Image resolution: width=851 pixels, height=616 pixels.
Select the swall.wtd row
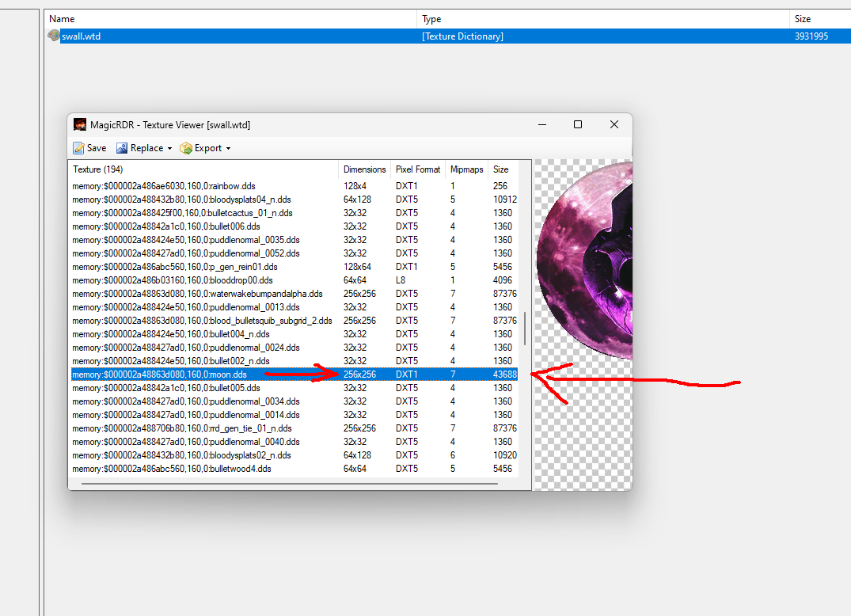tap(448, 36)
